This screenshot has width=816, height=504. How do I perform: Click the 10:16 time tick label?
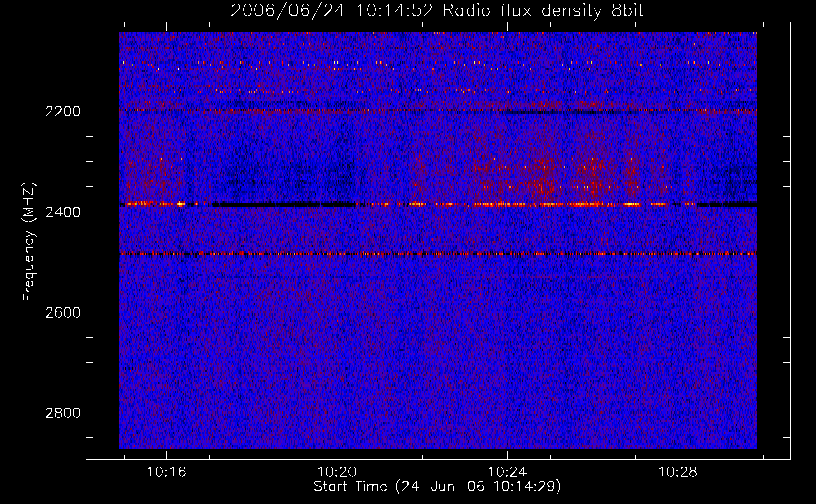[x=166, y=472]
